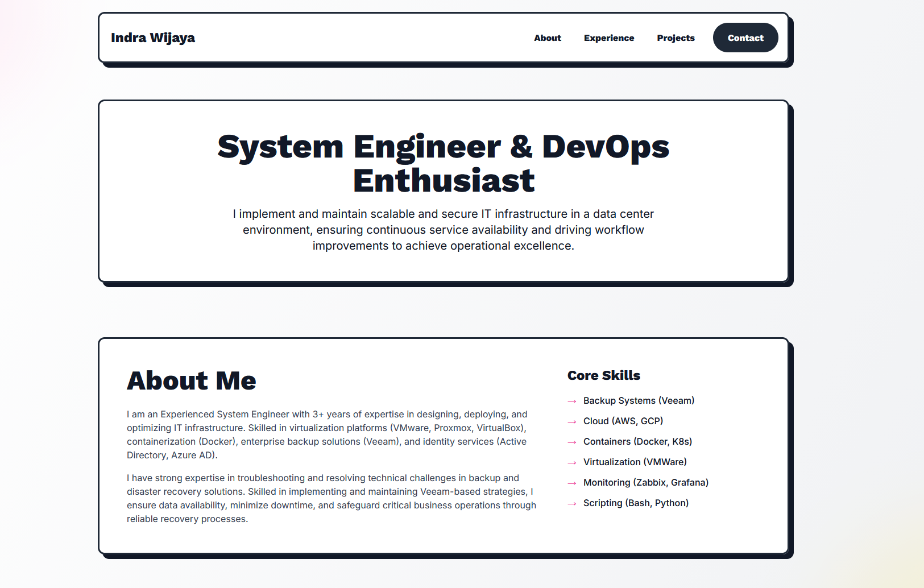924x588 pixels.
Task: Click the arrow icon beside Virtualization (VMWare)
Action: click(x=572, y=462)
